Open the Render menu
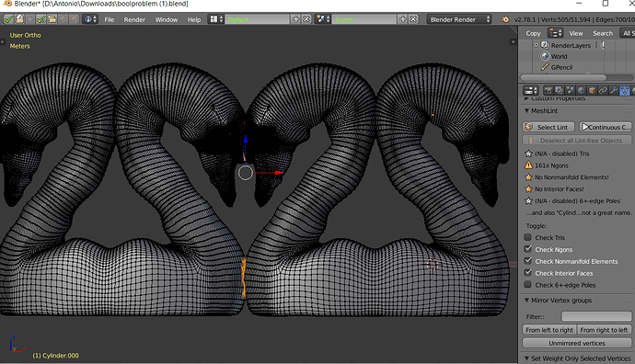 pos(134,19)
